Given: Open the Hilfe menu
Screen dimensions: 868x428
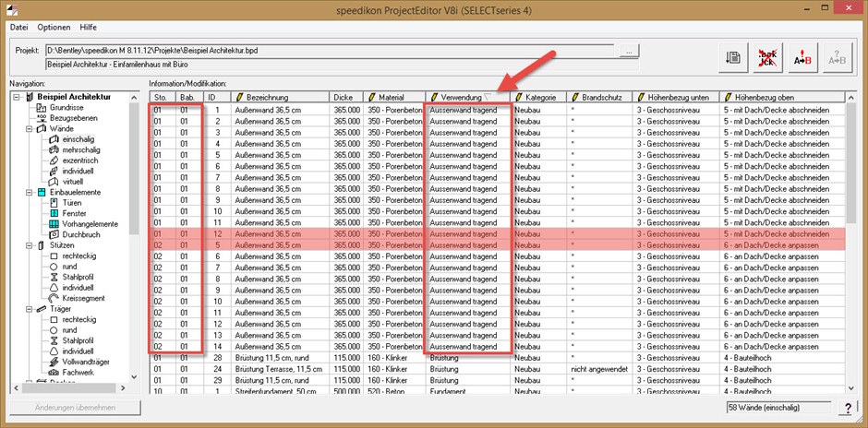Looking at the screenshot, I should pyautogui.click(x=88, y=27).
